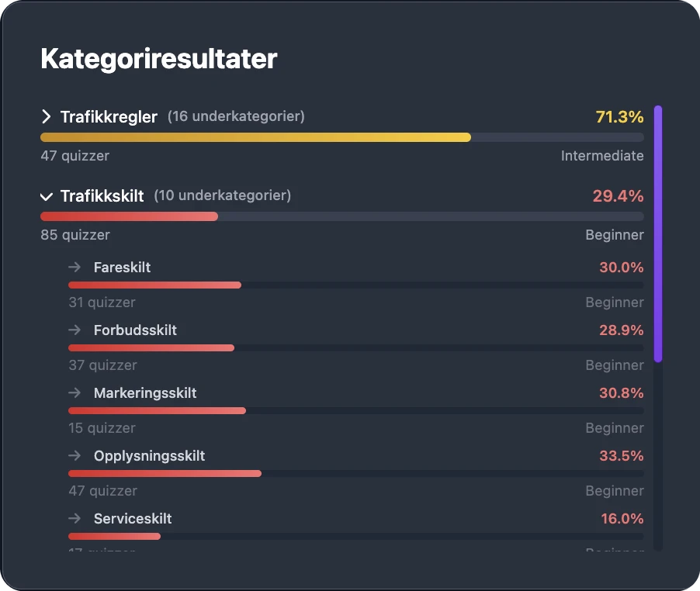Click the downward chevron icon beside Trafikkskilt
This screenshot has height=591, width=700.
click(x=46, y=195)
